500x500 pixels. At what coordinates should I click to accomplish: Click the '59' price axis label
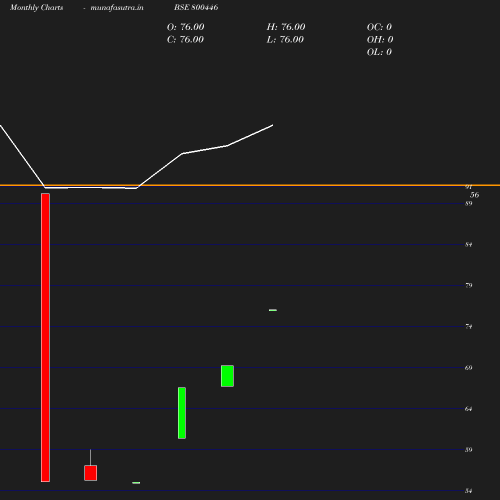[469, 450]
